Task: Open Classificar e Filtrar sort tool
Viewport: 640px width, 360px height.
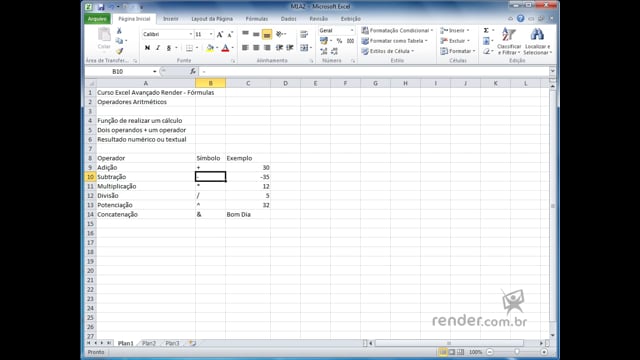Action: (509, 41)
